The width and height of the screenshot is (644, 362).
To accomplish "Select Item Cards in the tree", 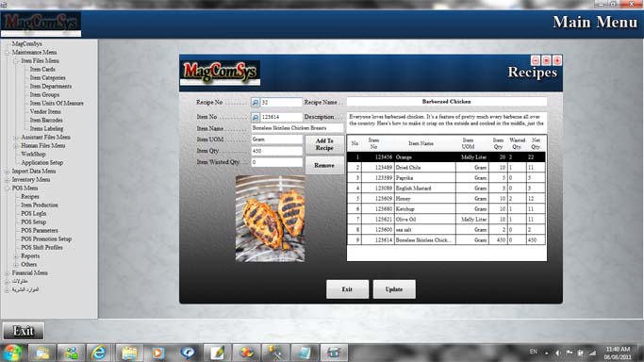I will [x=42, y=70].
